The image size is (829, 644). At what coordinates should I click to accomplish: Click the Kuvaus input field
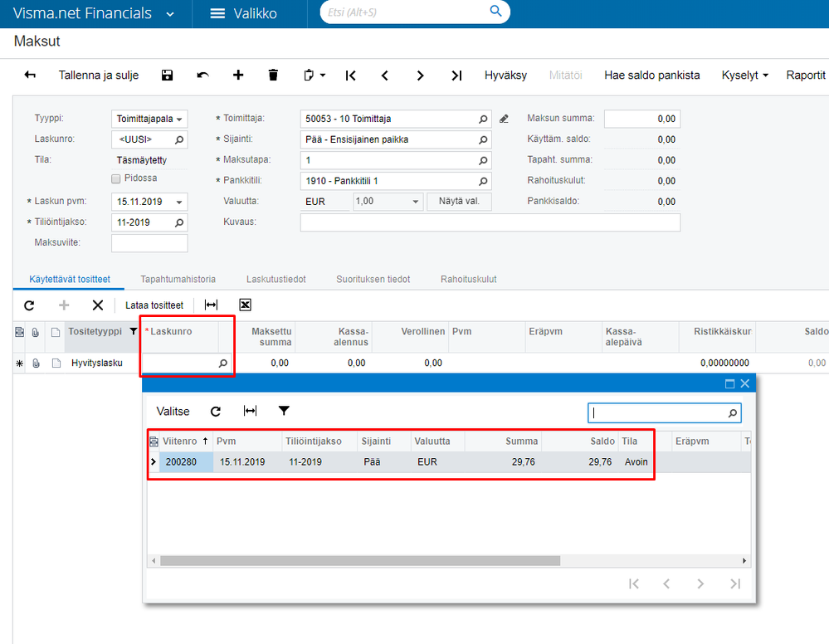pos(490,222)
